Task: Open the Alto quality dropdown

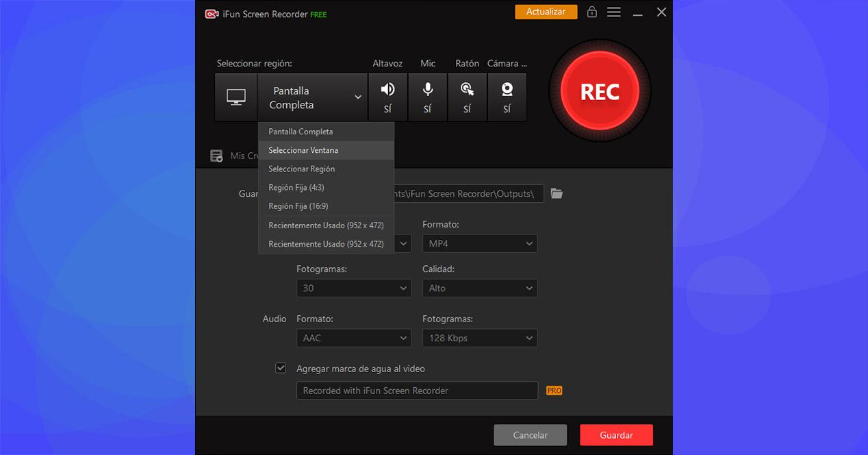Action: (480, 288)
